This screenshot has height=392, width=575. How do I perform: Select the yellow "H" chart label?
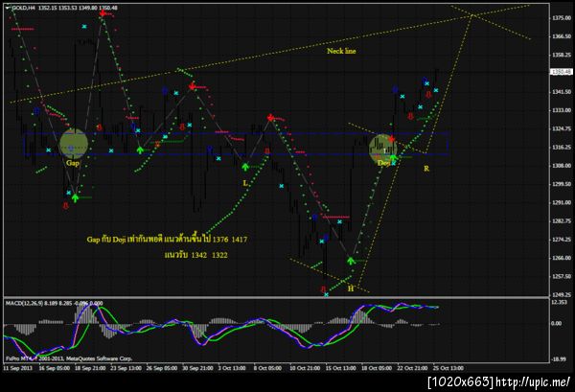pyautogui.click(x=351, y=288)
